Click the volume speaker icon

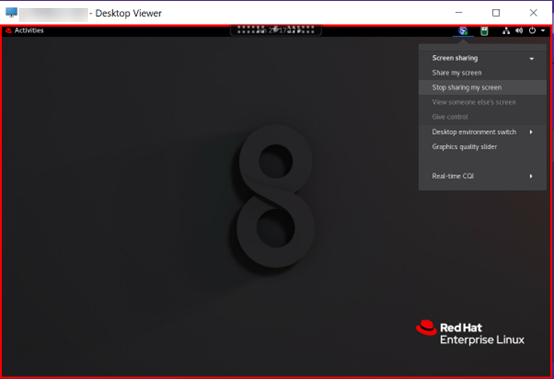tap(519, 31)
